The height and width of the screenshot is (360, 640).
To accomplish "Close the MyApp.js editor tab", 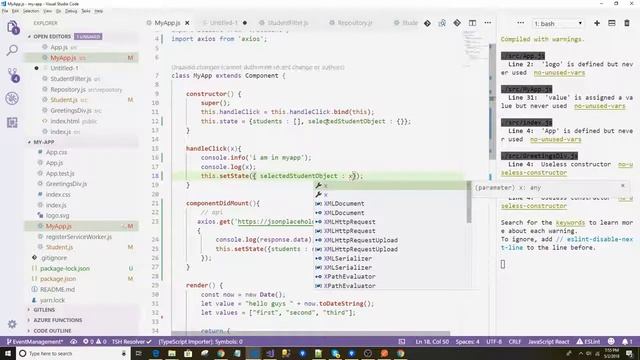I will [187, 23].
